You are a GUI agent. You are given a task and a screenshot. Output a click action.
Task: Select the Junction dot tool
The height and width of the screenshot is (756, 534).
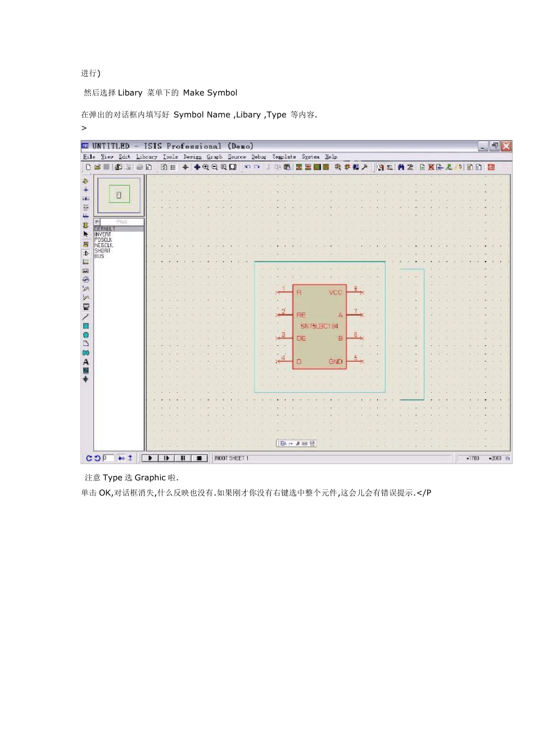(x=85, y=190)
